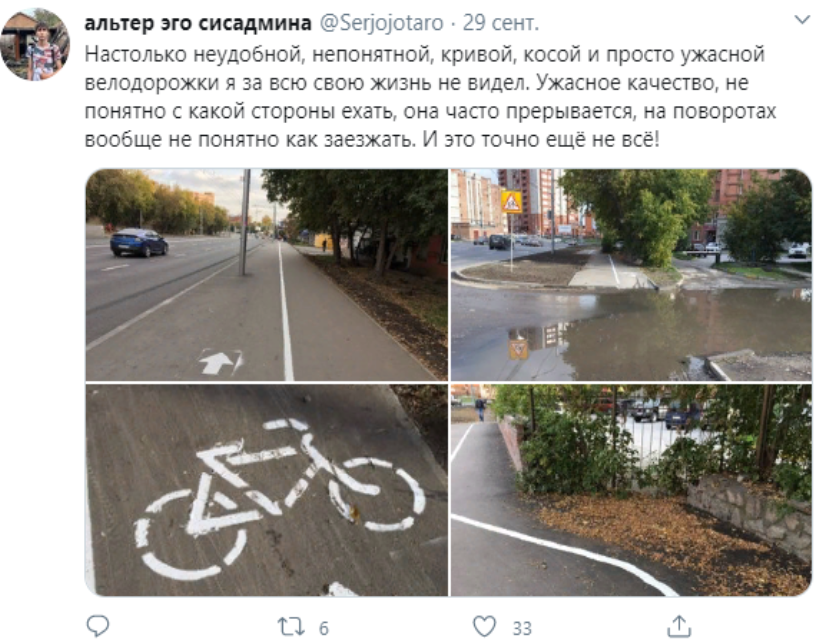830x641 pixels.
Task: Click the like count 33
Action: 522,628
